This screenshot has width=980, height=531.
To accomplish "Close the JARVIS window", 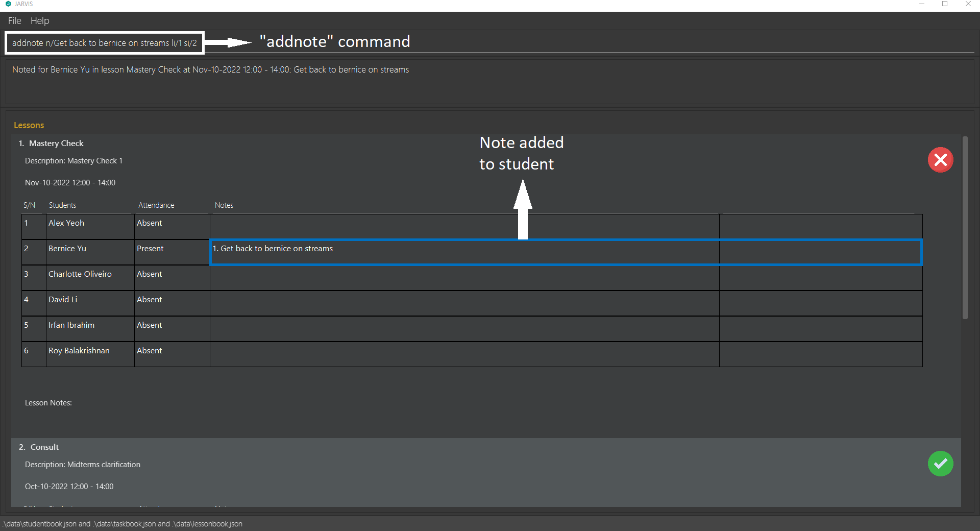I will [x=968, y=4].
